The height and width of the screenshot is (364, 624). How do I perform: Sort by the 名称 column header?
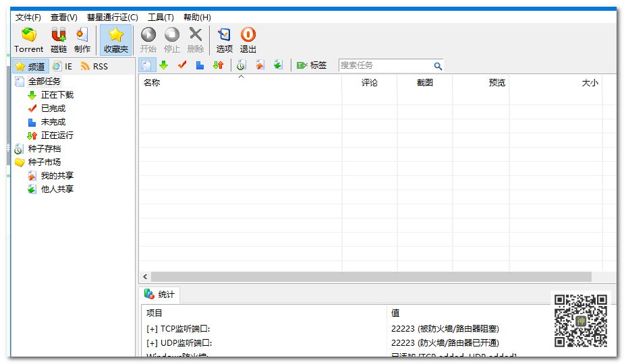pos(240,83)
